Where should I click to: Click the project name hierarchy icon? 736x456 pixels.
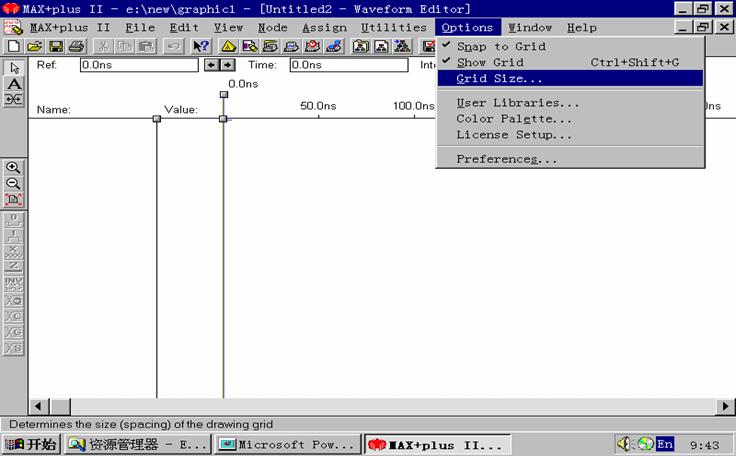tap(360, 46)
